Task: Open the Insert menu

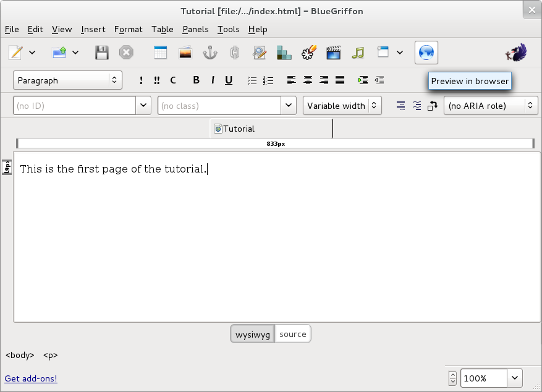Action: pyautogui.click(x=93, y=29)
